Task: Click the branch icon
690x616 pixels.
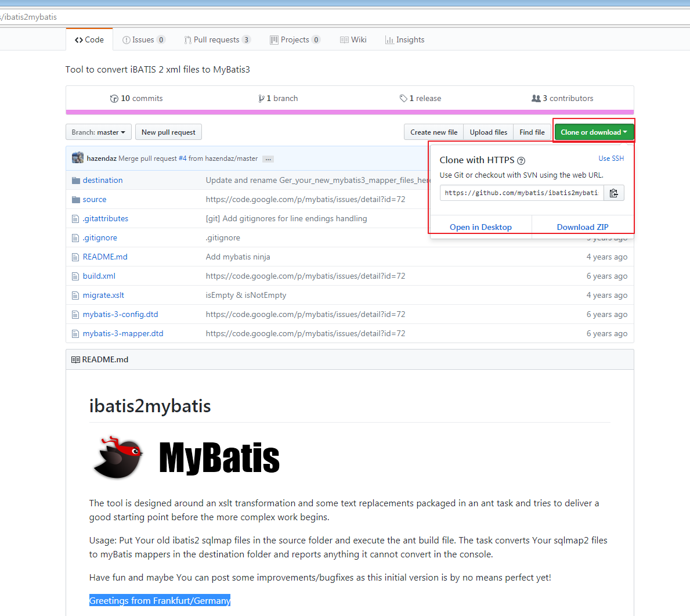Action: coord(261,99)
